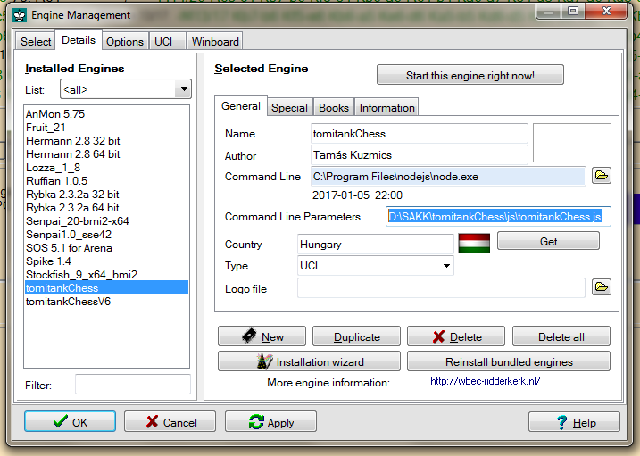Click the Apply button
640x456 pixels.
[x=271, y=421]
